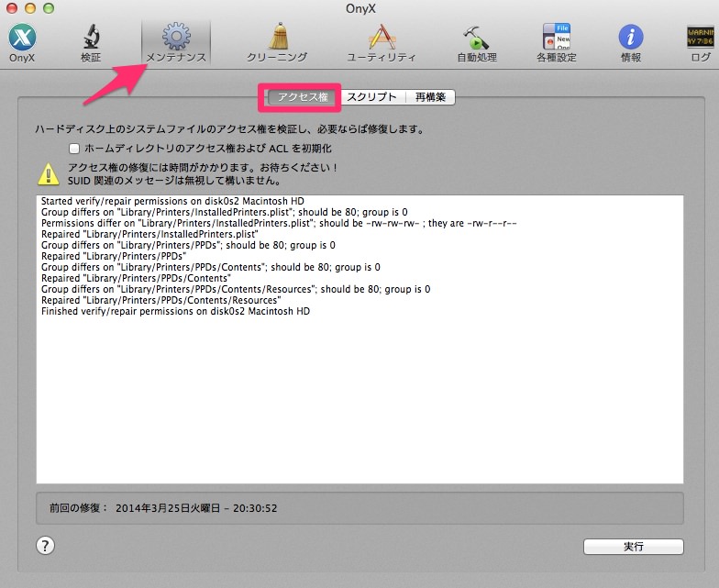Click 'Repaired "Library/Printers/PPDs/Contents"' line

(x=136, y=278)
